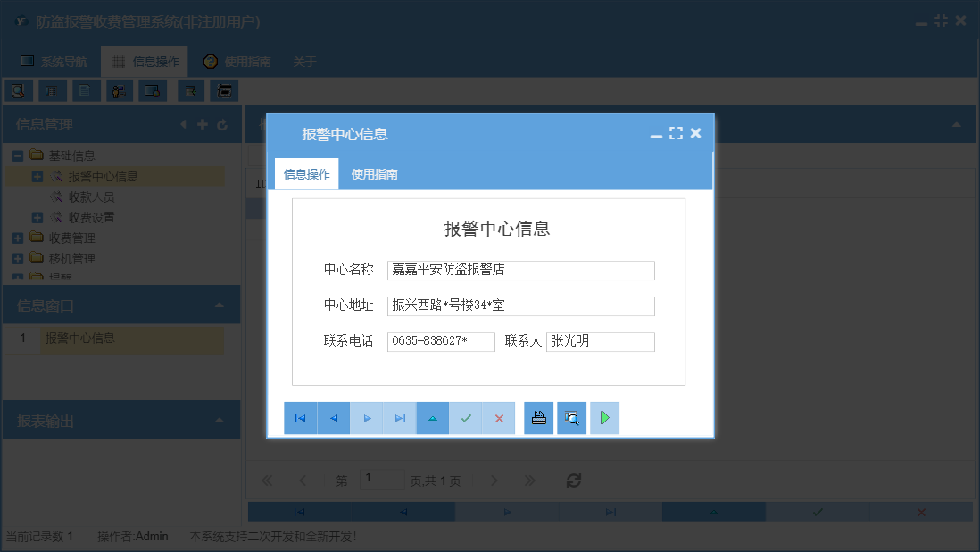The width and height of the screenshot is (980, 552).
Task: Open the 使用指南 tab inside the dialog
Action: coord(372,173)
